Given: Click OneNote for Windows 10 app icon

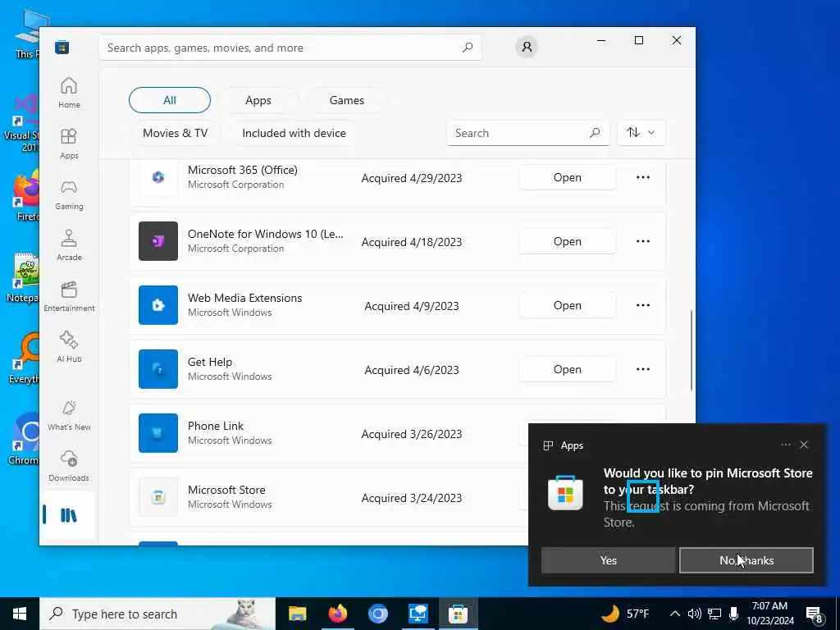Looking at the screenshot, I should 158,241.
